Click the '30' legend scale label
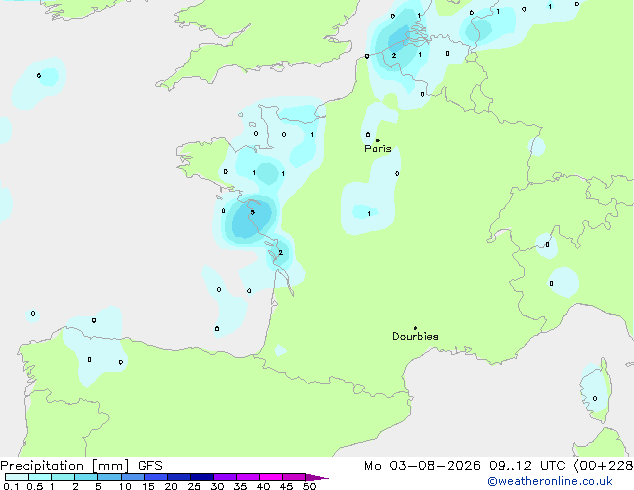 click(217, 486)
